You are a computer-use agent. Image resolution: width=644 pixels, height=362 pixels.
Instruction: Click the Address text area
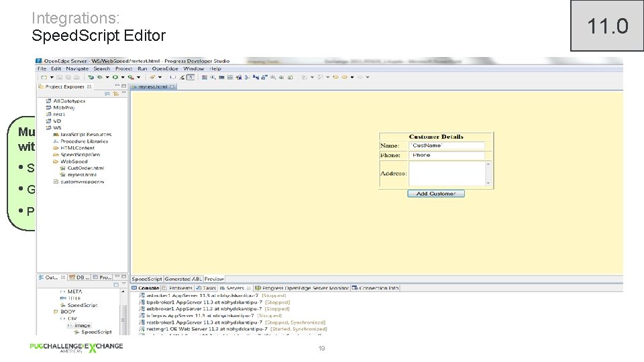click(x=449, y=173)
